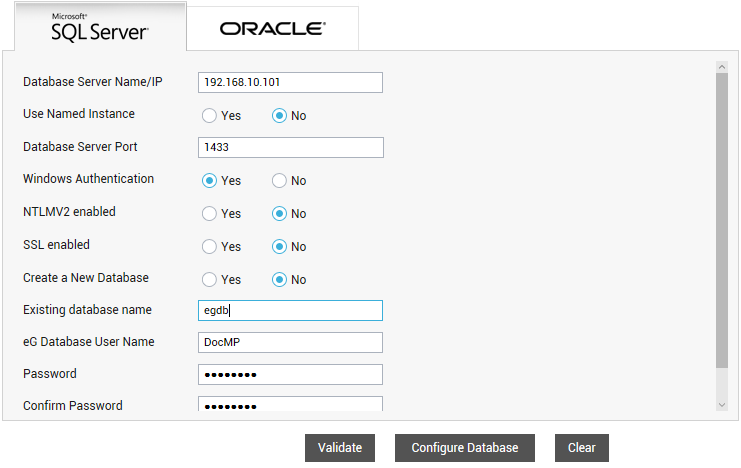Select Yes for Use Named Instance
The height and width of the screenshot is (468, 741).
point(209,116)
